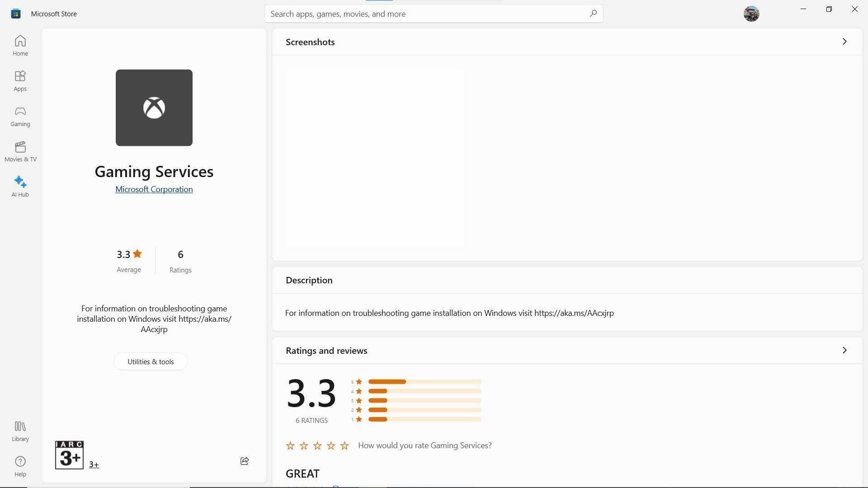
Task: Rate Gaming Services five stars
Action: point(344,446)
